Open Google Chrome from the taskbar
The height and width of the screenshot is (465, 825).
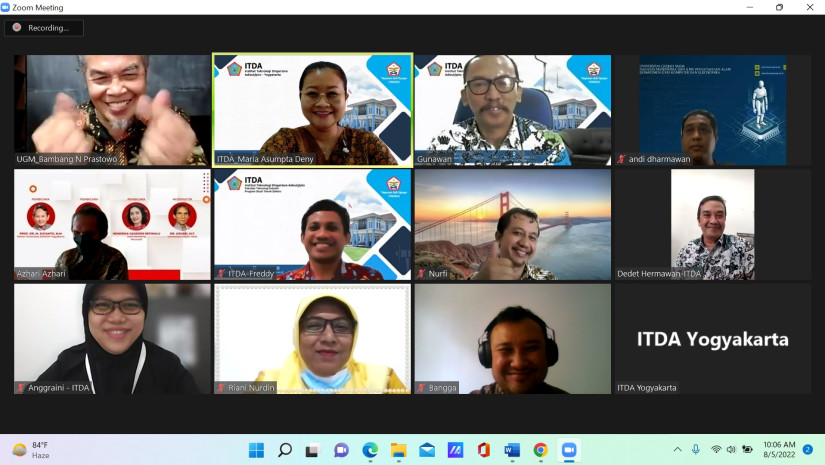[x=540, y=450]
